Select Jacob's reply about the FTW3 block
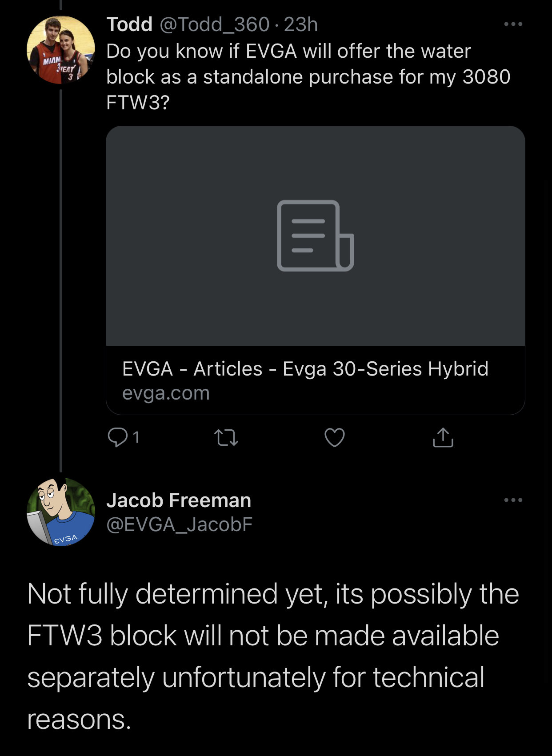Image resolution: width=552 pixels, height=756 pixels. pyautogui.click(x=272, y=656)
